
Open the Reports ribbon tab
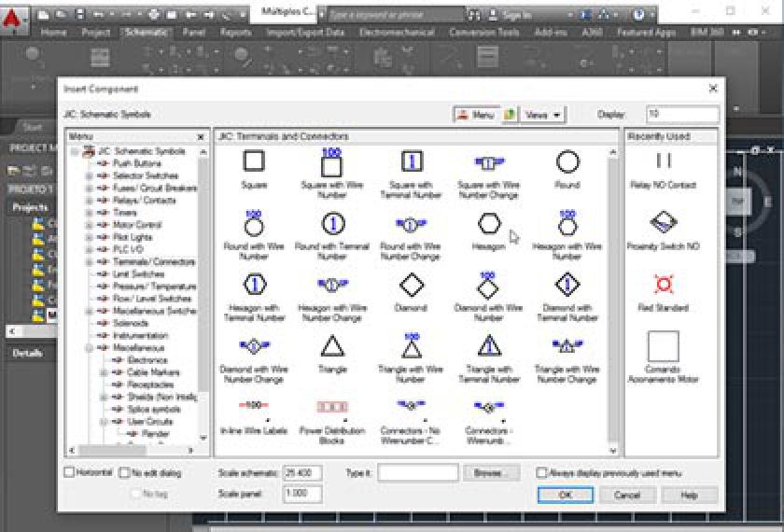[236, 32]
